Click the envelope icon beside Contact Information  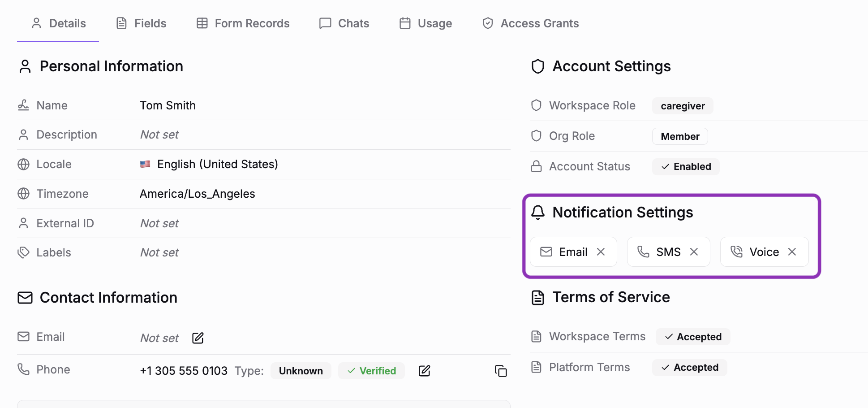[x=25, y=297]
